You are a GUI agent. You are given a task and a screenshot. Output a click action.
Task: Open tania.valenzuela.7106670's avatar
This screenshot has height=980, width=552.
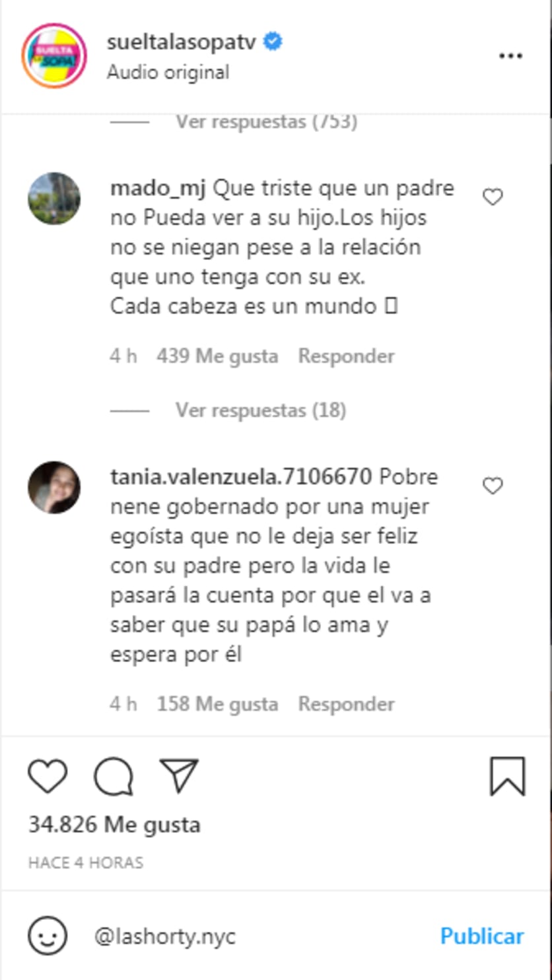[54, 488]
